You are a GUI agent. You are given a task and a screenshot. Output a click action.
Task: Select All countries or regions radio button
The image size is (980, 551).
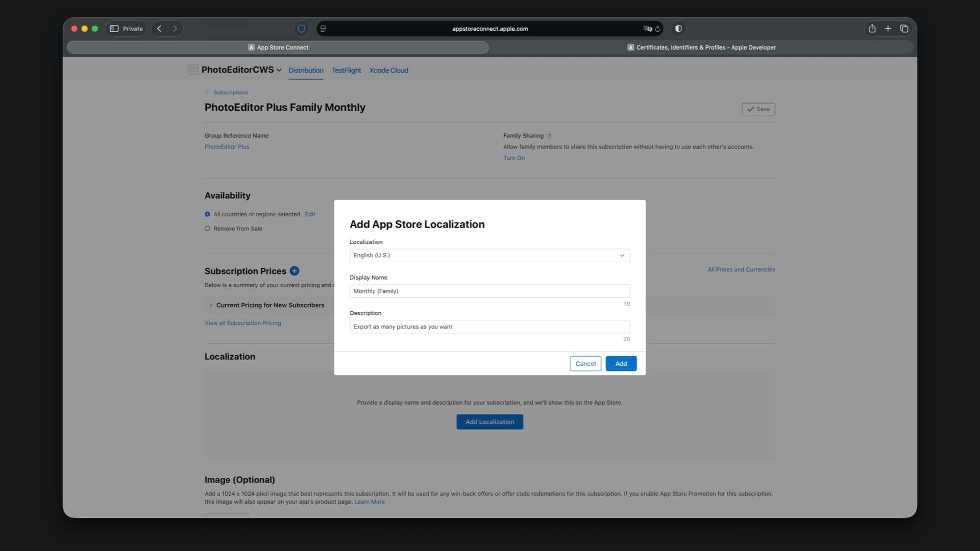coord(207,214)
